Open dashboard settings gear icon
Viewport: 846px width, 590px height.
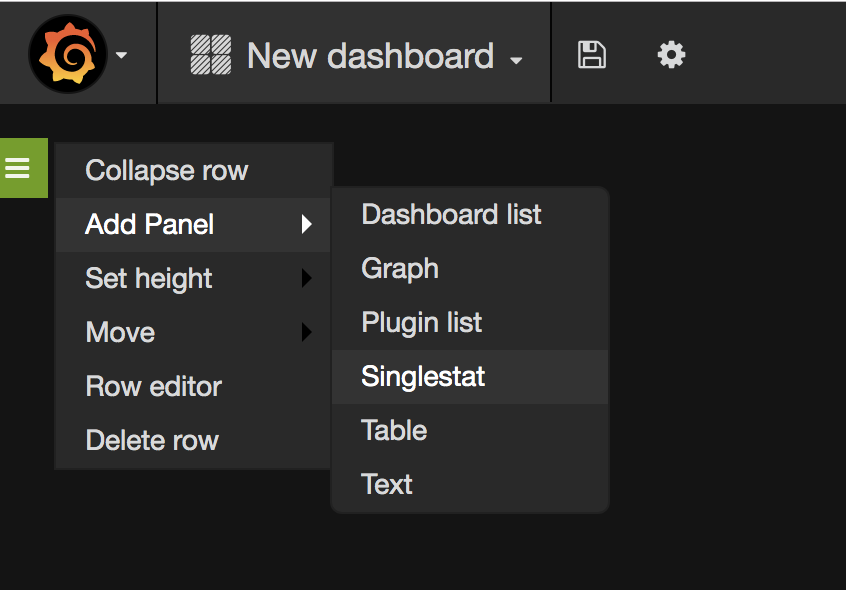point(671,54)
